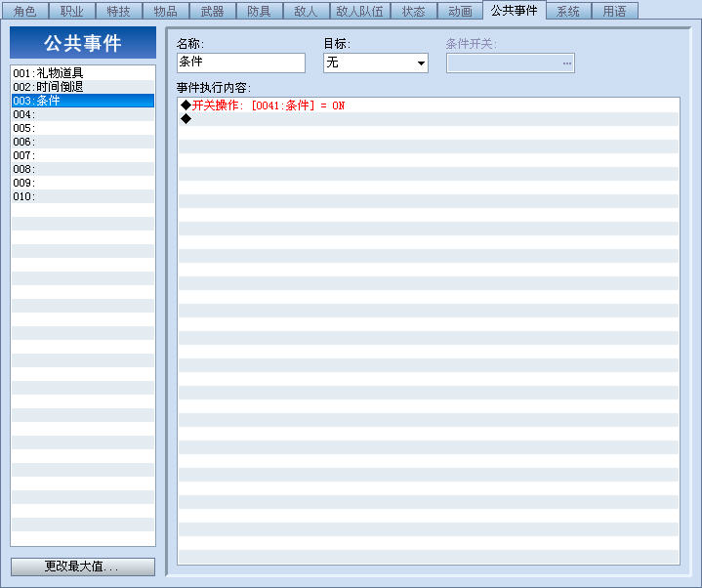
Task: Open the 目标 dropdown
Action: (x=376, y=63)
